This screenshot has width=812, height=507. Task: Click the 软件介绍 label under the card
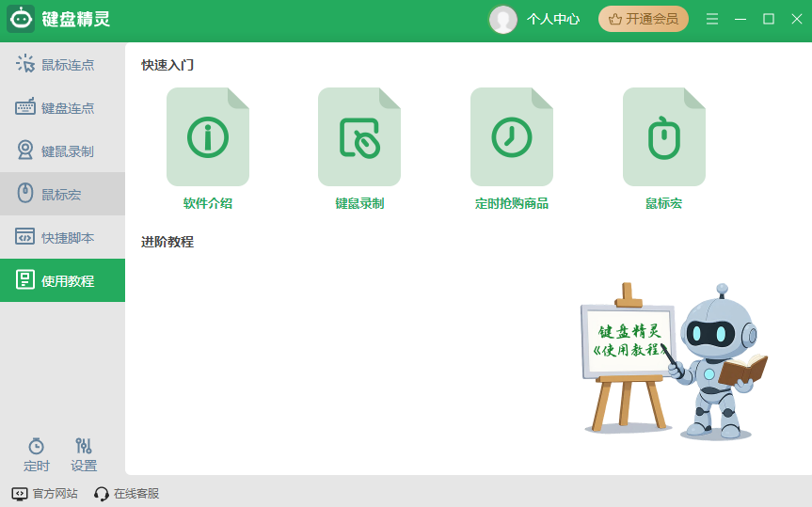(208, 203)
